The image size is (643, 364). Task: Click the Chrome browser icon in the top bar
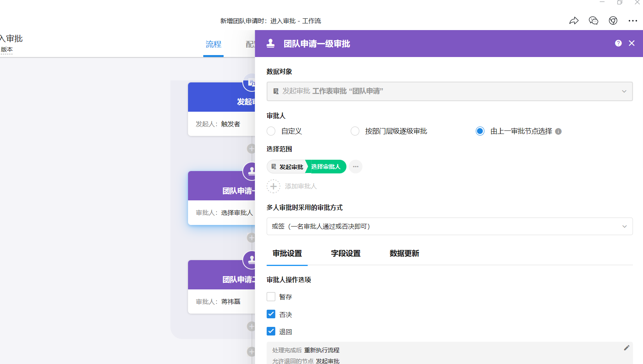613,20
